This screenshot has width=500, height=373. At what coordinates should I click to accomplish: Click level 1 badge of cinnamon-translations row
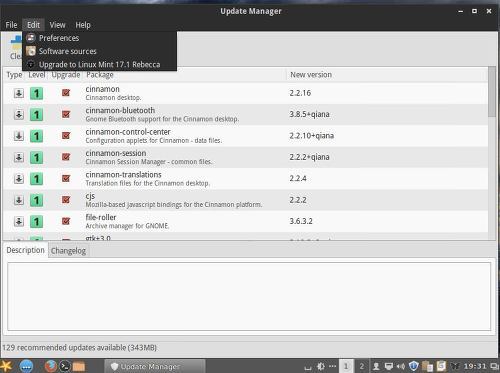tap(36, 179)
